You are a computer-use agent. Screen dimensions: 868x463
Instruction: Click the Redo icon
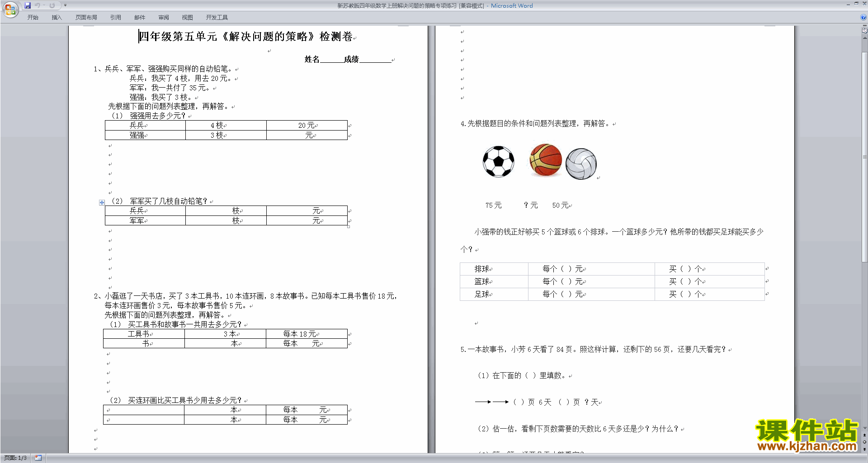click(52, 5)
